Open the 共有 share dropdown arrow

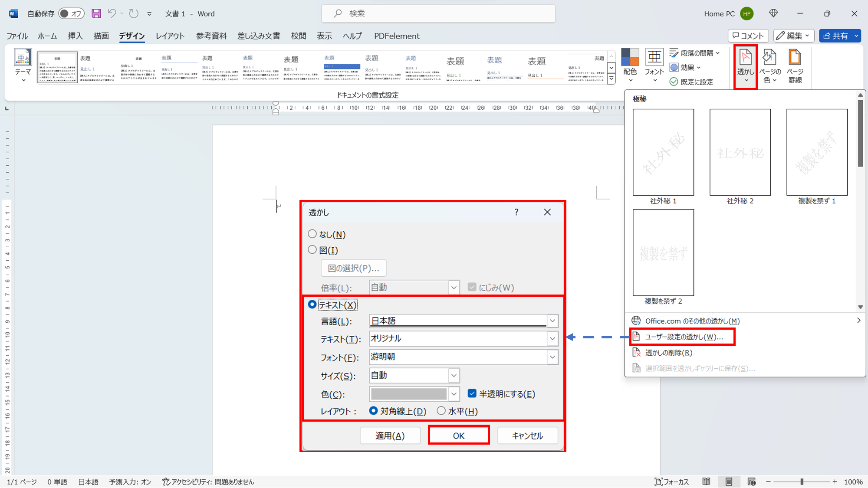pyautogui.click(x=856, y=36)
